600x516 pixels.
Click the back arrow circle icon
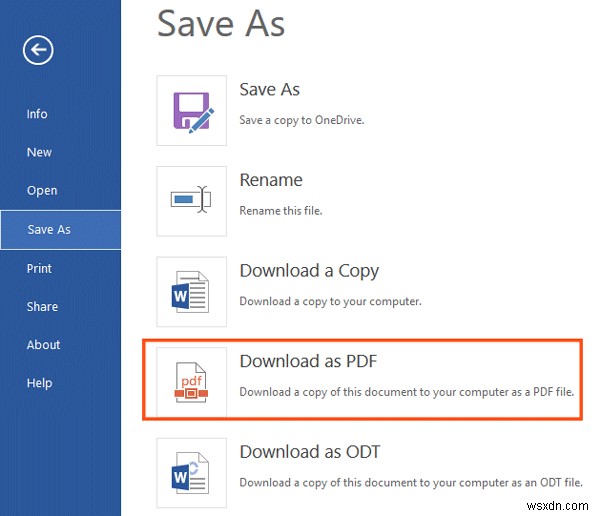(40, 51)
